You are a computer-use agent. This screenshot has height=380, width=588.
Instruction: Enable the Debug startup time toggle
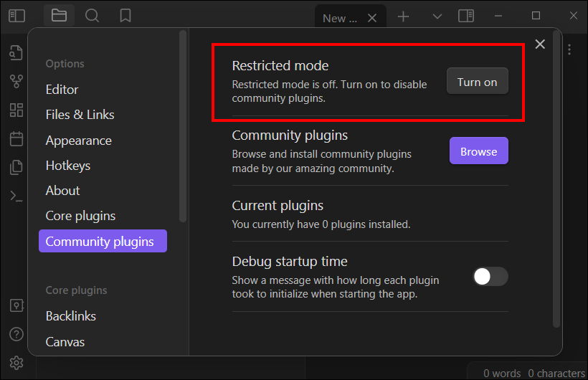490,277
